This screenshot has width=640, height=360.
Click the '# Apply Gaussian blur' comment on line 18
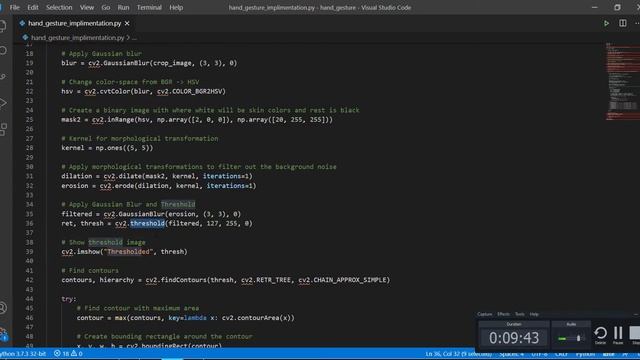102,53
